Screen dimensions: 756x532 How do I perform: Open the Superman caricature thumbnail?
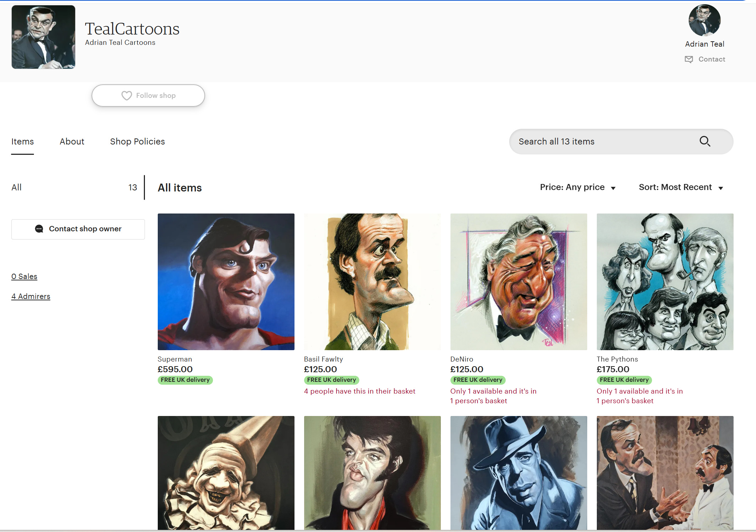pos(226,282)
